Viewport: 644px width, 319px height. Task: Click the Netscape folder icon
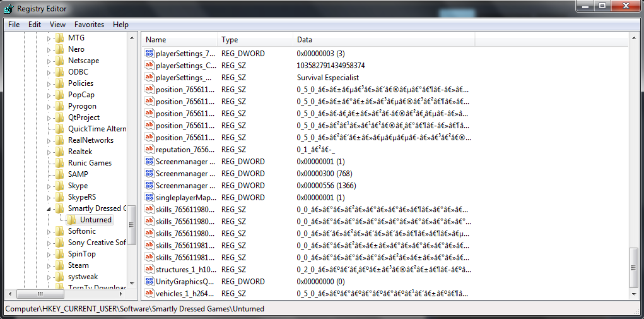(x=59, y=61)
